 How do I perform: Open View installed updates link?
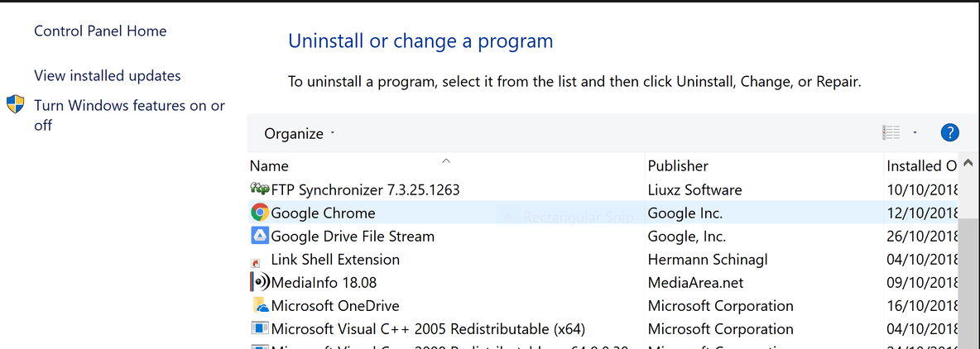(107, 76)
